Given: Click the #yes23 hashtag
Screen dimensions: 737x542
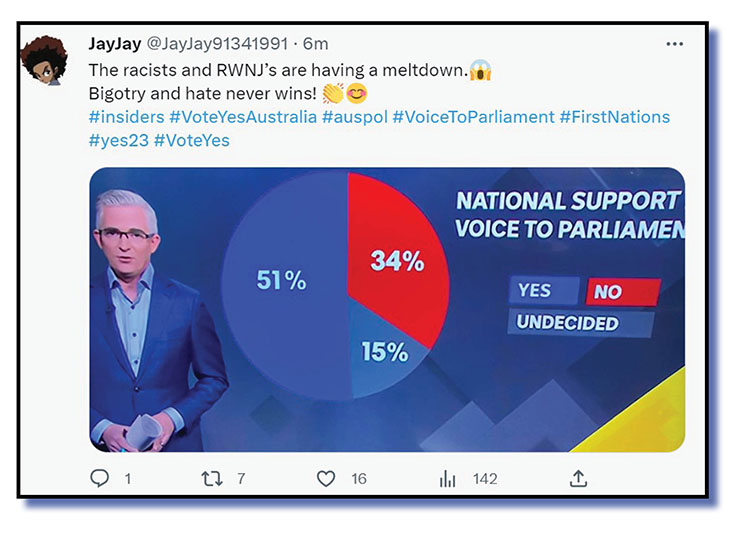Looking at the screenshot, I should coord(118,140).
